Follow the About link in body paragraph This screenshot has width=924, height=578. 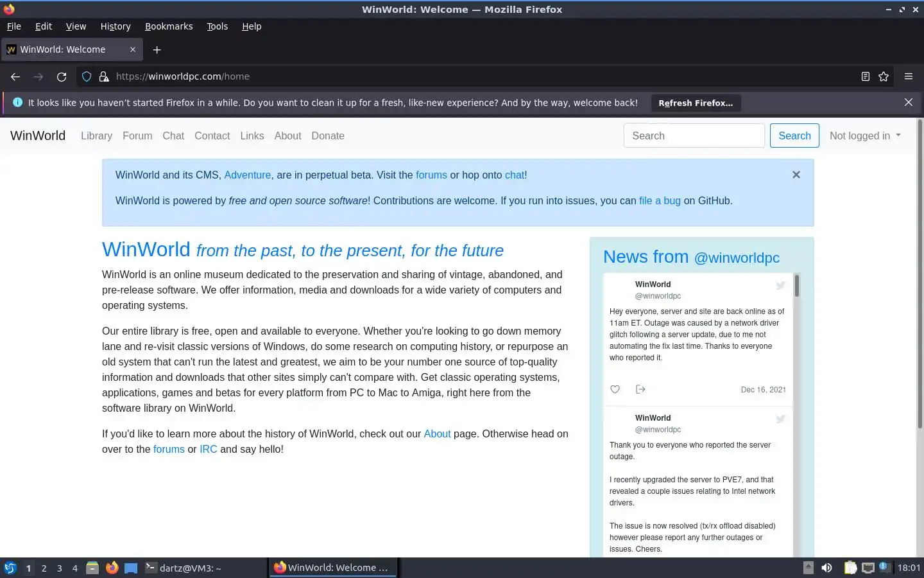[437, 433]
